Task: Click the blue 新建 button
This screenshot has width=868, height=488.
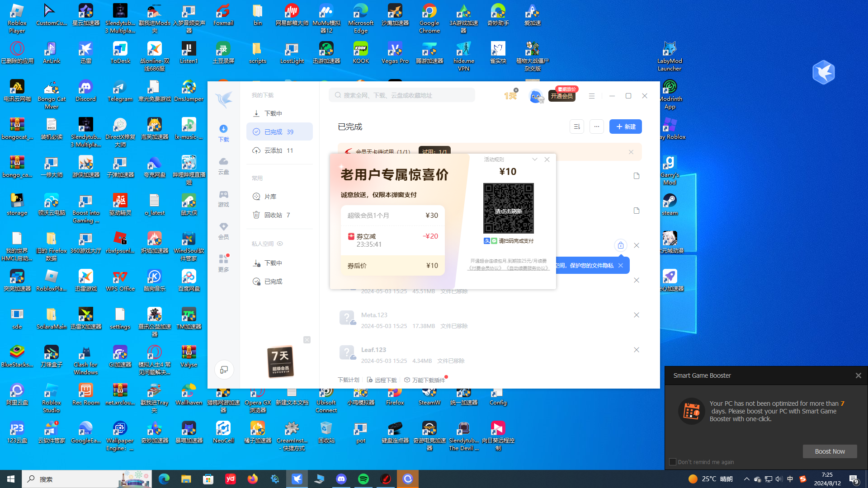Action: tap(625, 127)
